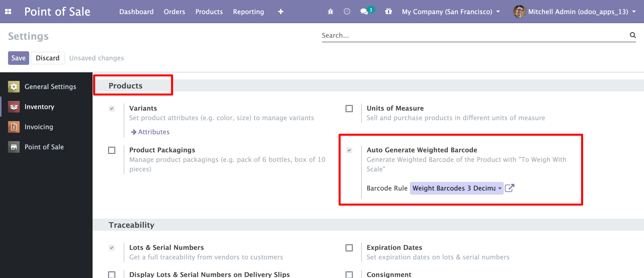Enable the Units of Measure checkbox
The image size is (644, 278).
(349, 109)
